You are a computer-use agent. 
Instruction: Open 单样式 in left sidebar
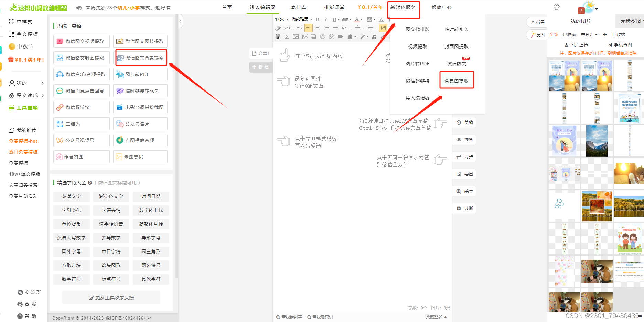pyautogui.click(x=21, y=22)
